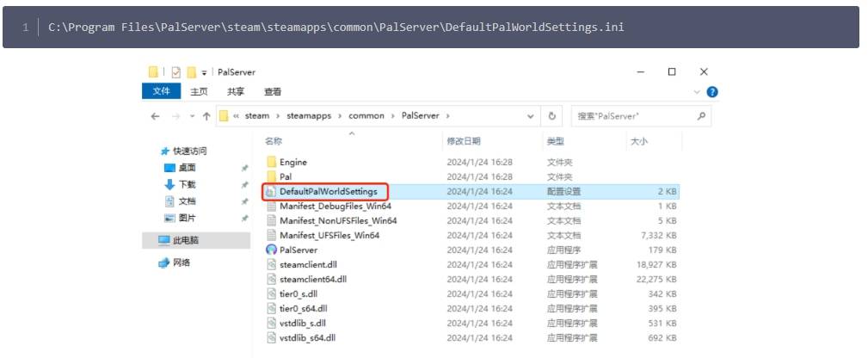The width and height of the screenshot is (868, 358).
Task: Expand the ribbon chevron
Action: click(698, 92)
